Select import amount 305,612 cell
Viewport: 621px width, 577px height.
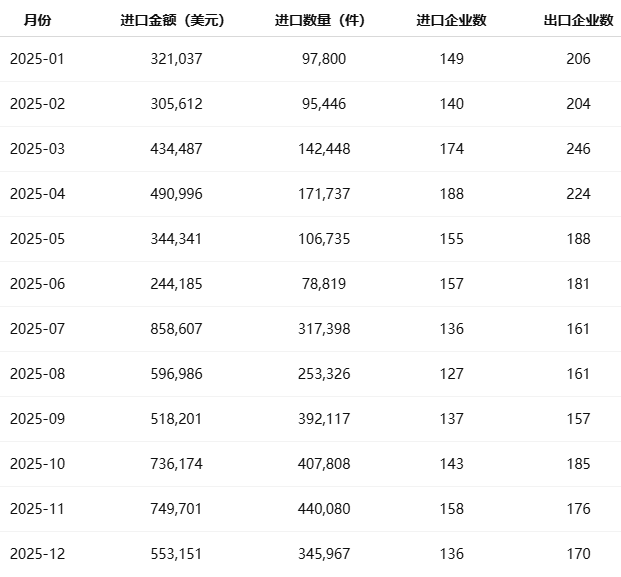pos(175,104)
